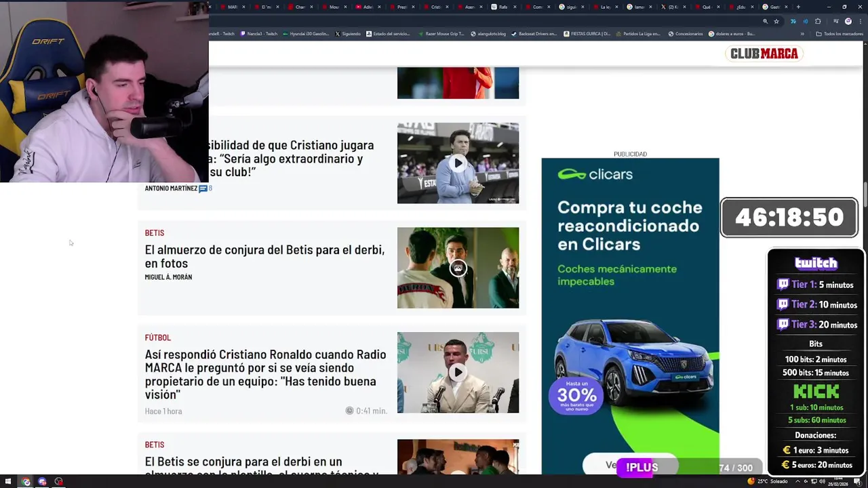The image size is (868, 488).
Task: Switch to the 'Adivi' YouTube browser tab
Action: click(x=370, y=7)
